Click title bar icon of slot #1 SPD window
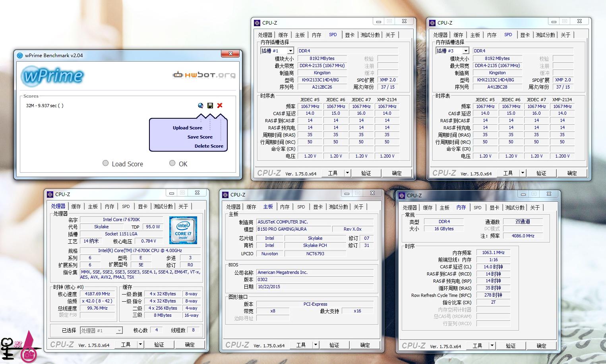Screen dimensions: 606x364 [257, 23]
